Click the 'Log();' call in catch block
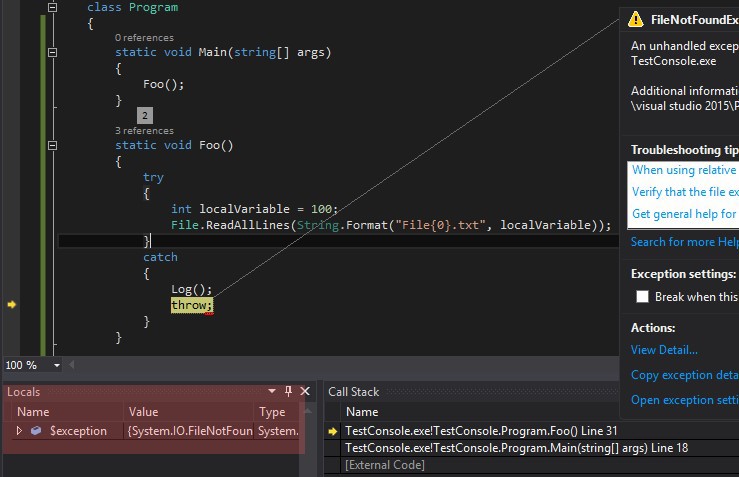This screenshot has width=739, height=477. pos(191,289)
